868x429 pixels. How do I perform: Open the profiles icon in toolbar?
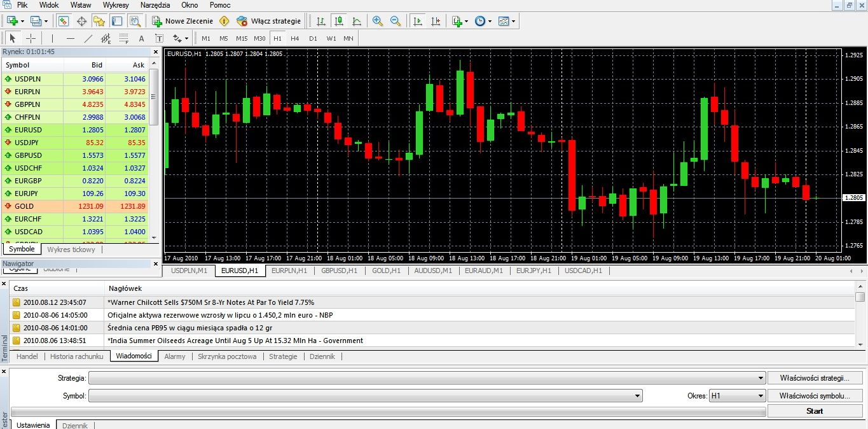(36, 21)
